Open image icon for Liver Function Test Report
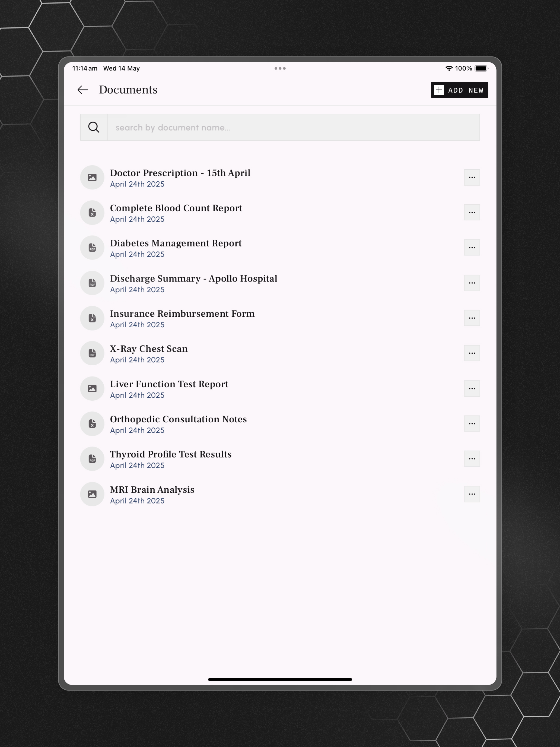560x747 pixels. click(x=92, y=388)
